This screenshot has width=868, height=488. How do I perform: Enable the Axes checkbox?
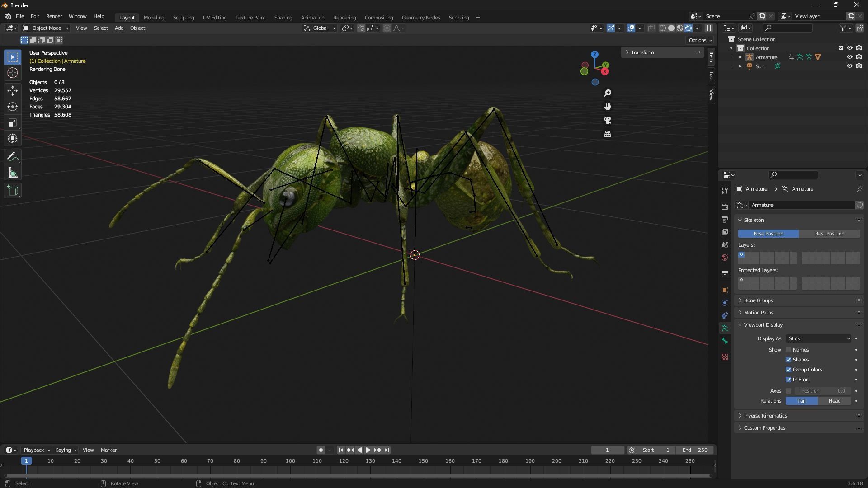(x=788, y=391)
